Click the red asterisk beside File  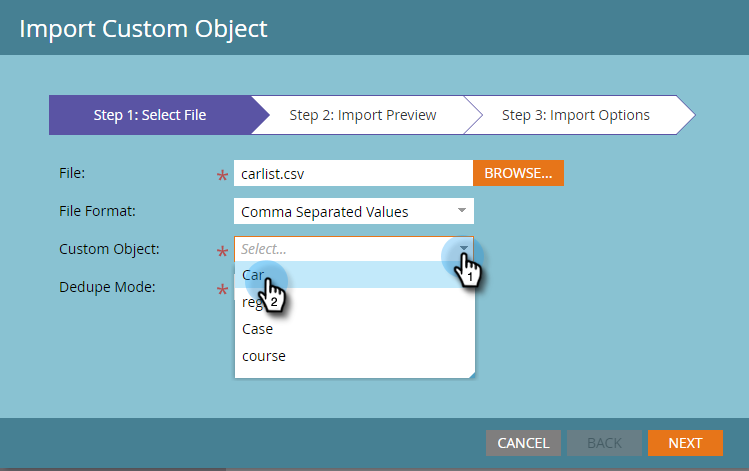pyautogui.click(x=222, y=177)
